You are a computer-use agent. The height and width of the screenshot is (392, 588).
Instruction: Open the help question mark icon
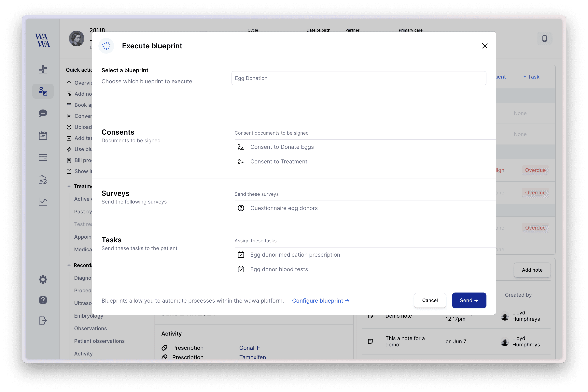click(x=43, y=300)
